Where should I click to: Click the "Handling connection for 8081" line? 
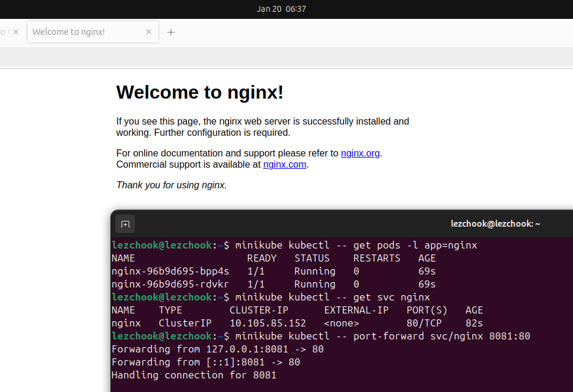194,375
